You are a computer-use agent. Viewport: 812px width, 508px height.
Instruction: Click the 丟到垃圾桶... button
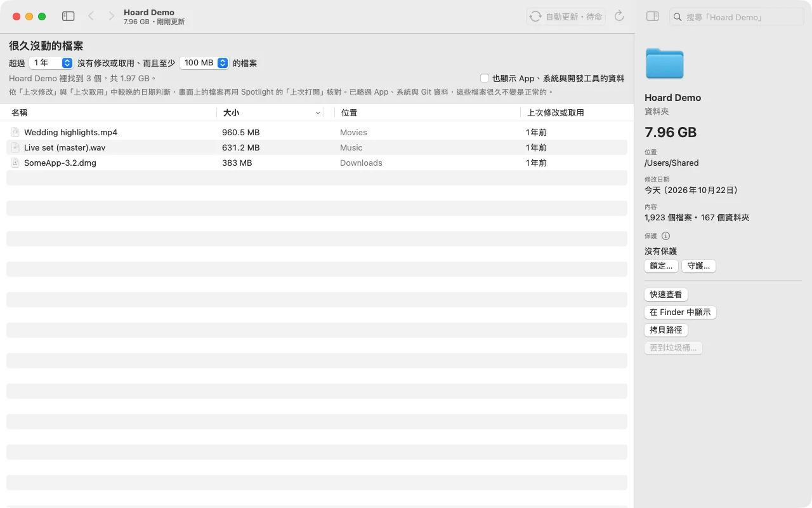click(x=673, y=348)
